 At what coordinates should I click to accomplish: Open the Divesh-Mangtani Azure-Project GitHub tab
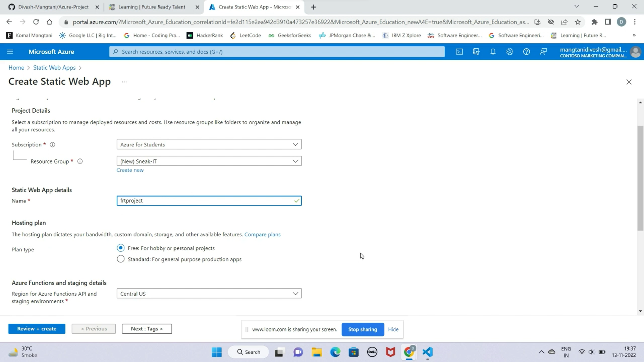pyautogui.click(x=52, y=7)
